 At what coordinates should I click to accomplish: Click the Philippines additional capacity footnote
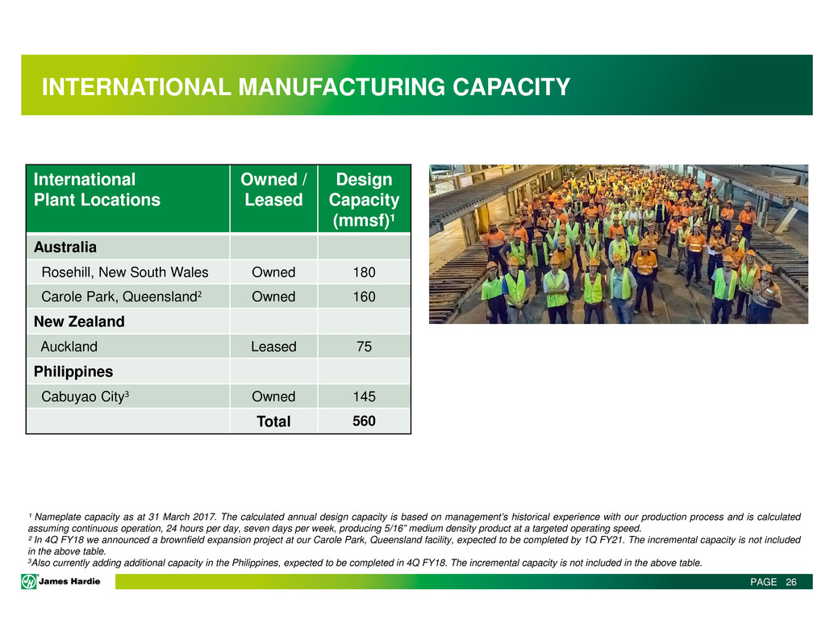(x=365, y=563)
